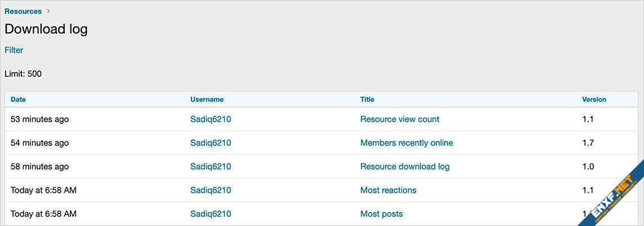Open the Filter options
The width and height of the screenshot is (644, 226).
pos(14,50)
